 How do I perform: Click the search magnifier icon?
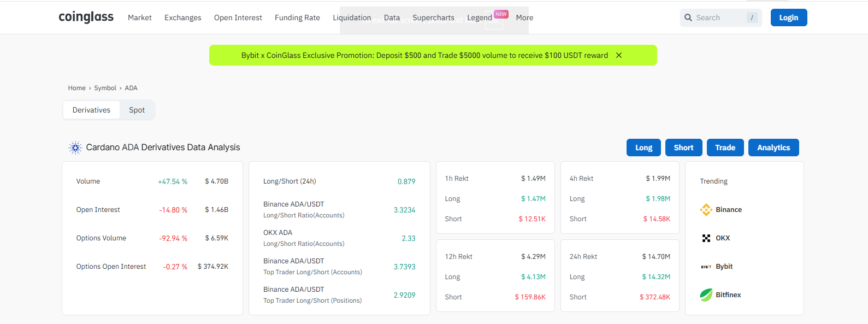(x=688, y=17)
